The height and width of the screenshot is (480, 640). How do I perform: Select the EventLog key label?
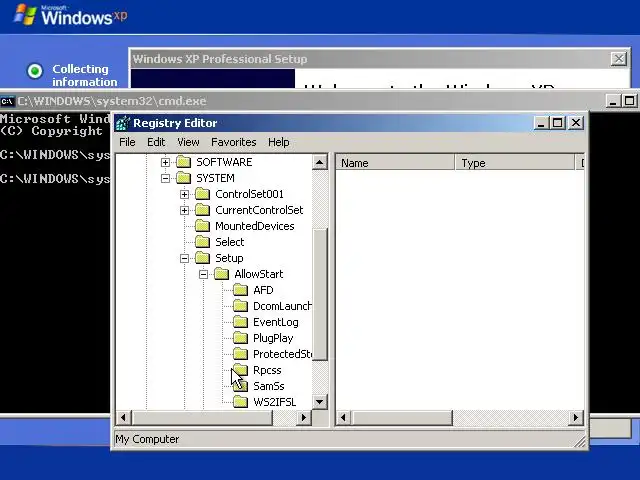276,322
